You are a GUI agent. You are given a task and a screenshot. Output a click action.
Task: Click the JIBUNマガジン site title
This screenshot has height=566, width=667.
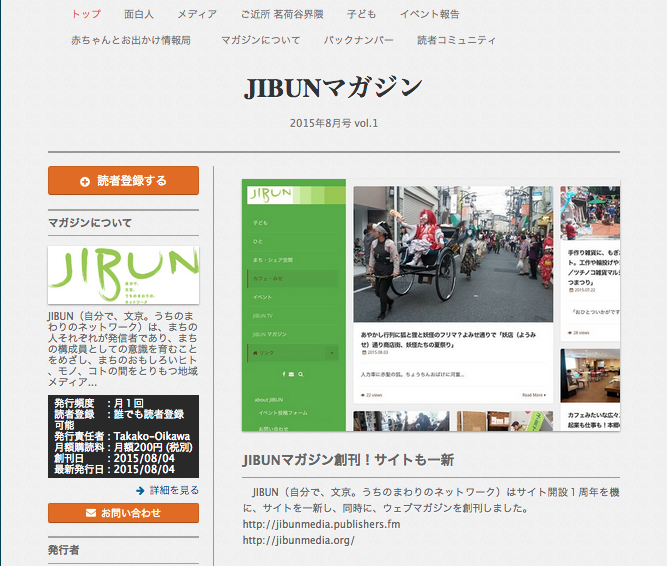coord(333,88)
